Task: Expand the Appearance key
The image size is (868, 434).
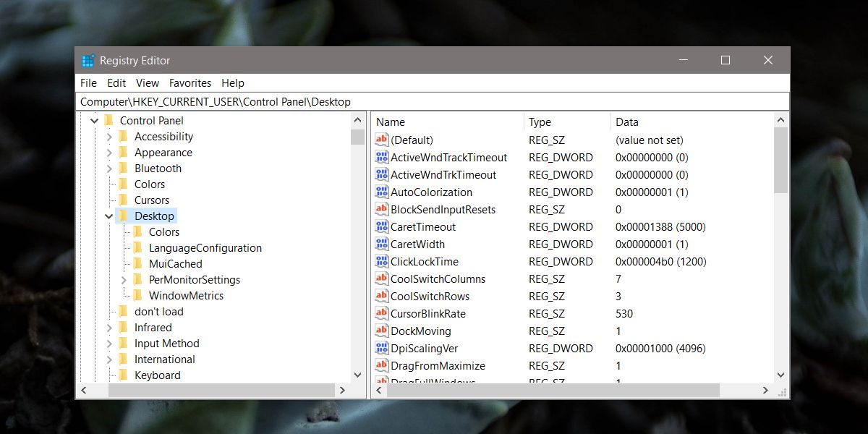Action: [x=109, y=153]
